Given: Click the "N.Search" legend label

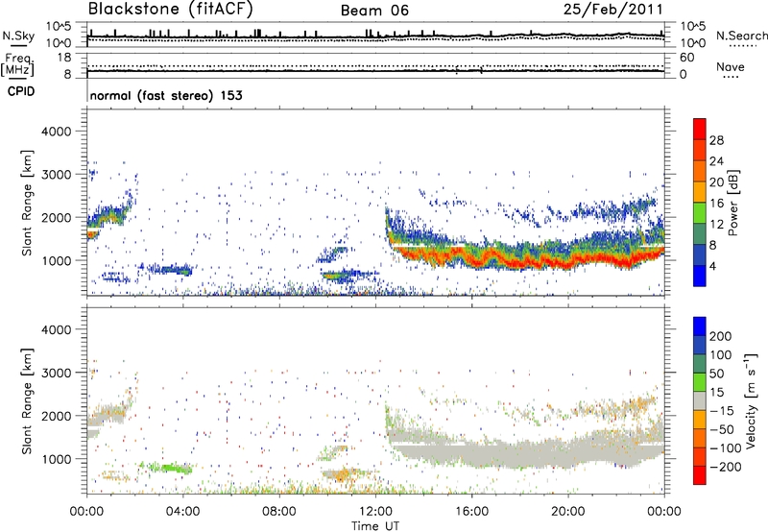Looking at the screenshot, I should point(741,36).
